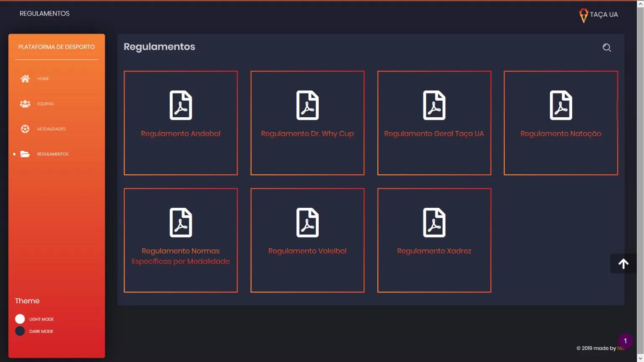Click the Regulamento Dr. Why Cup title
This screenshot has height=362, width=644.
click(307, 134)
